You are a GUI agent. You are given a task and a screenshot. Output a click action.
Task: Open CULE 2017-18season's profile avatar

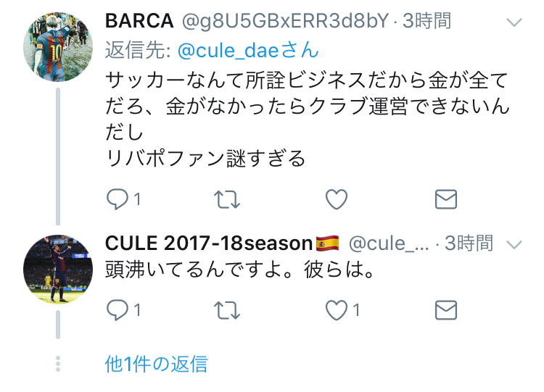58,269
